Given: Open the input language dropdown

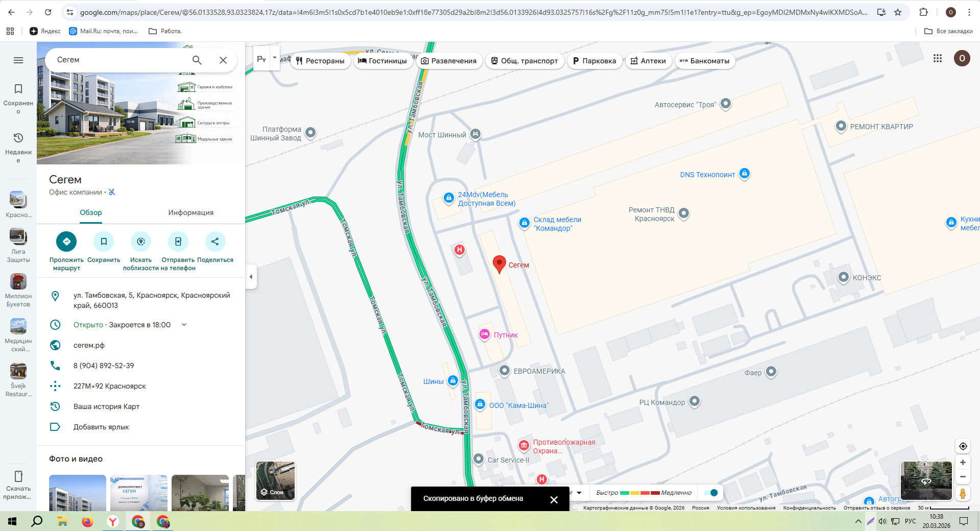Looking at the screenshot, I should point(275,58).
